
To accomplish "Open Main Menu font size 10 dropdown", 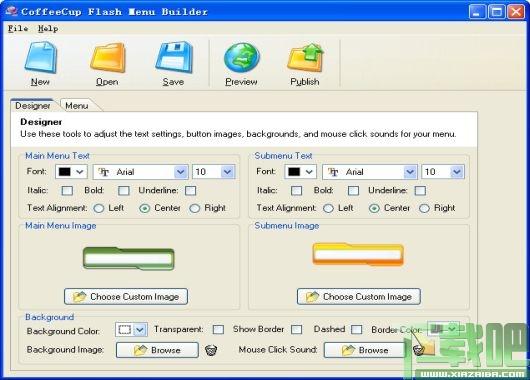I will pos(227,172).
